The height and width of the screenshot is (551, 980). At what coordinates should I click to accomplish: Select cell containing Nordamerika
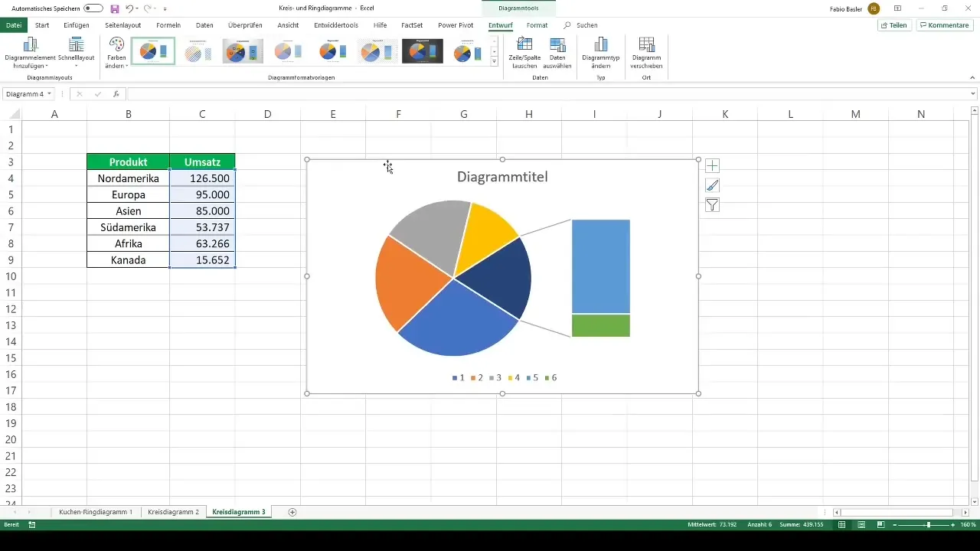(x=129, y=178)
